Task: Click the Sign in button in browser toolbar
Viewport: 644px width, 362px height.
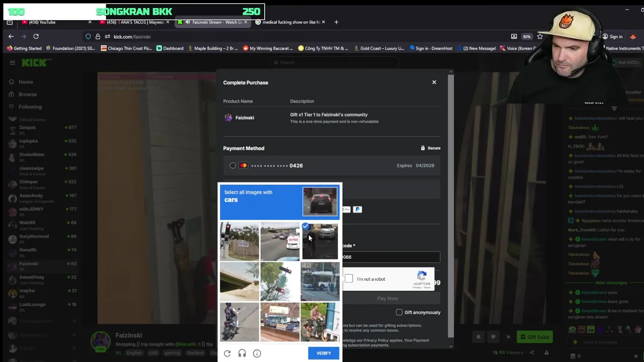Action: [x=612, y=37]
